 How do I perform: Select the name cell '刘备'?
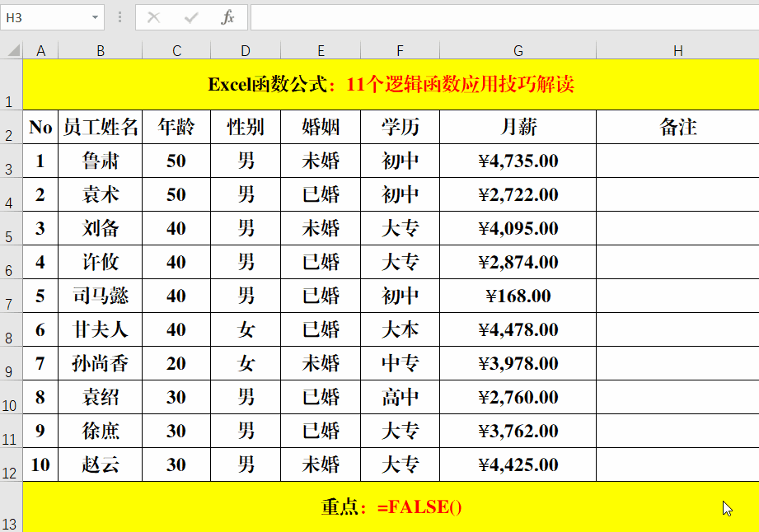[x=101, y=228]
